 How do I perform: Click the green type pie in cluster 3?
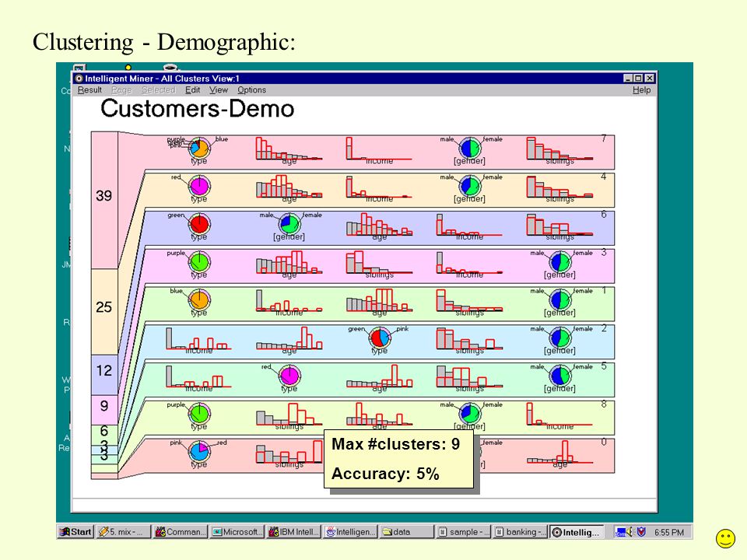pos(199,261)
